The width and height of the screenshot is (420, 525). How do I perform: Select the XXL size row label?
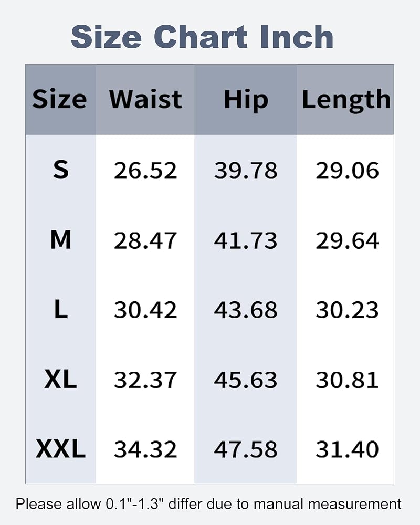tap(60, 449)
